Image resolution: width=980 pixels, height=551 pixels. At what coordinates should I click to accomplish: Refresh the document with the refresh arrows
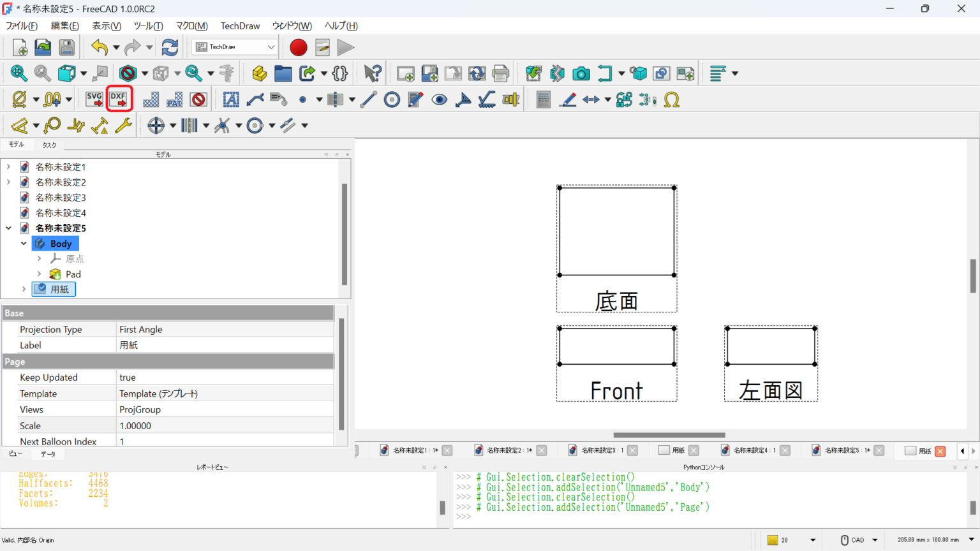pyautogui.click(x=170, y=47)
